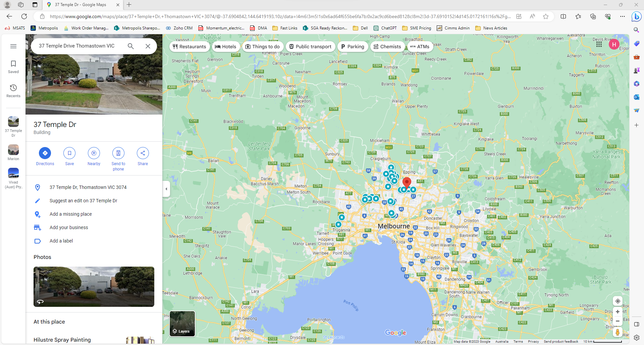Open Google apps grid
The width and height of the screenshot is (644, 345).
[599, 44]
